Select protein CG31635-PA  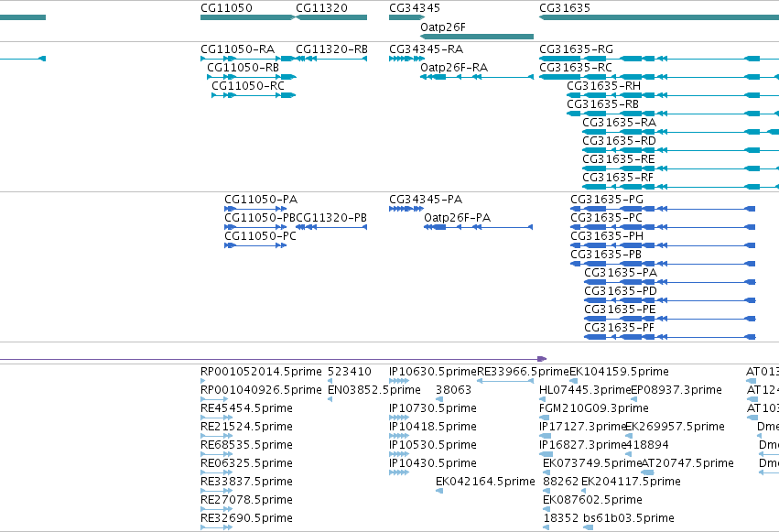(x=621, y=273)
